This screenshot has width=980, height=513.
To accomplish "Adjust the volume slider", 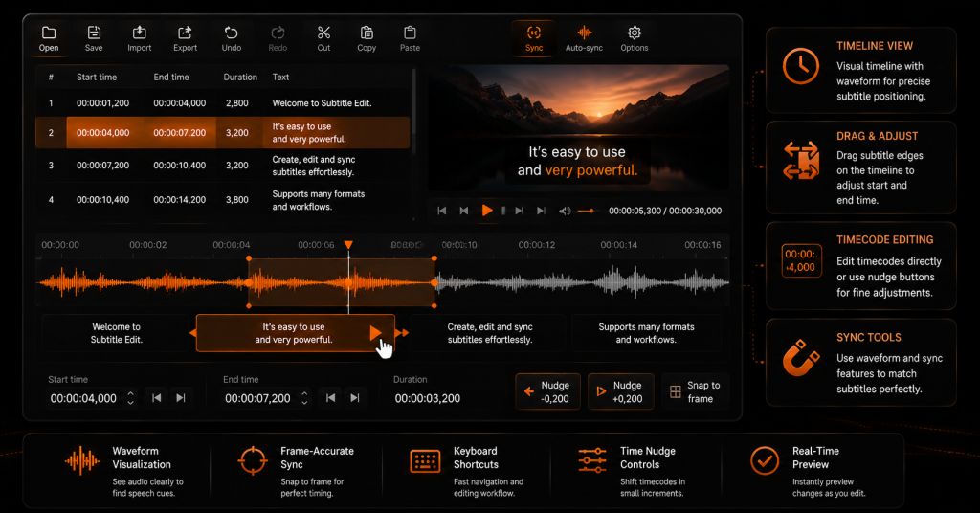I will point(587,211).
